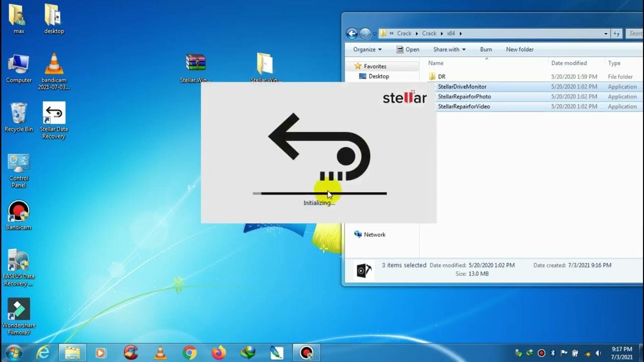Click the first Crack breadcrumb segment
The width and height of the screenshot is (644, 362).
(404, 34)
